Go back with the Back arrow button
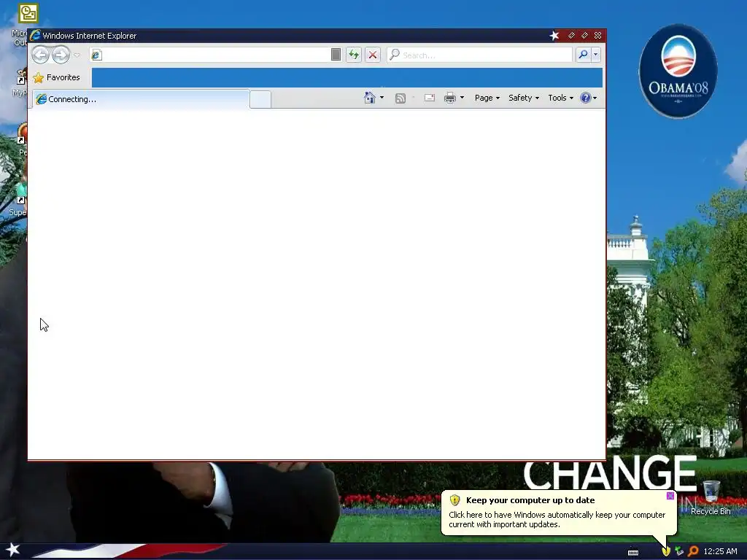The width and height of the screenshot is (747, 560). pos(41,55)
